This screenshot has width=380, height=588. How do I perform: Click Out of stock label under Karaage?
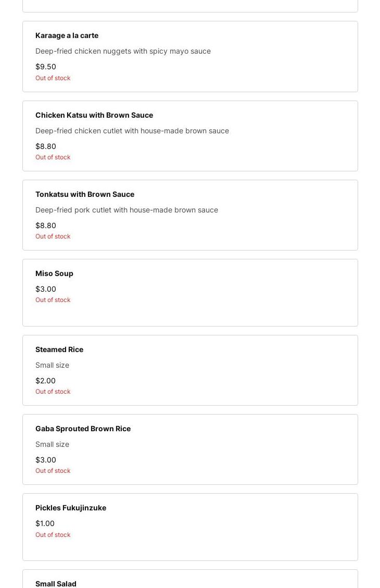pos(53,78)
